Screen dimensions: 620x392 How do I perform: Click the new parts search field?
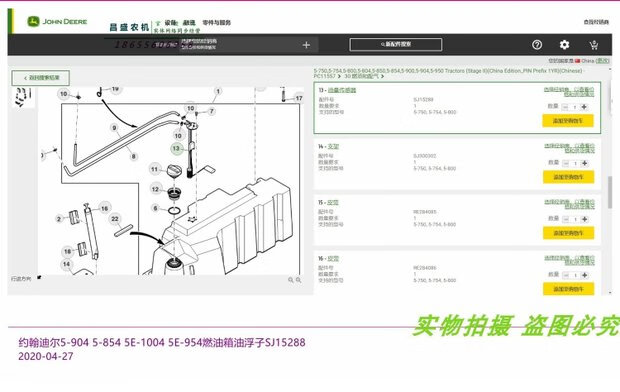pyautogui.click(x=396, y=44)
